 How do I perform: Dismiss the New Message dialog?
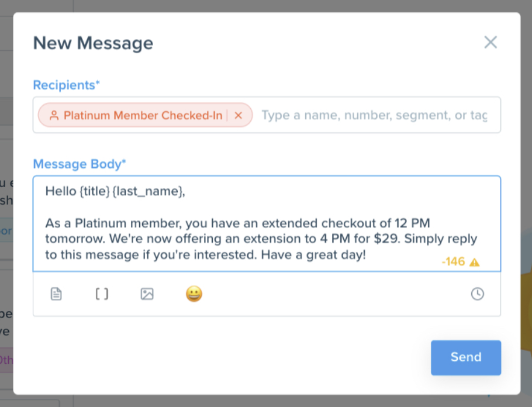(490, 42)
